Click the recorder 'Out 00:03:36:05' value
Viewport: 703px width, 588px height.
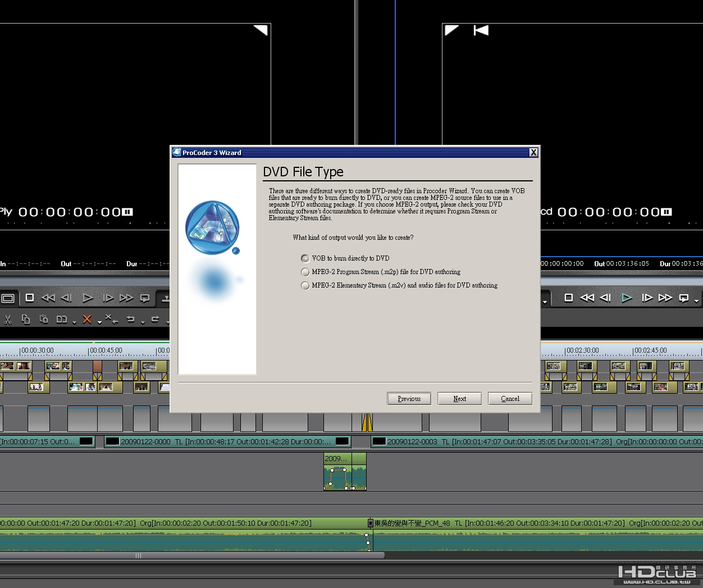(x=622, y=263)
